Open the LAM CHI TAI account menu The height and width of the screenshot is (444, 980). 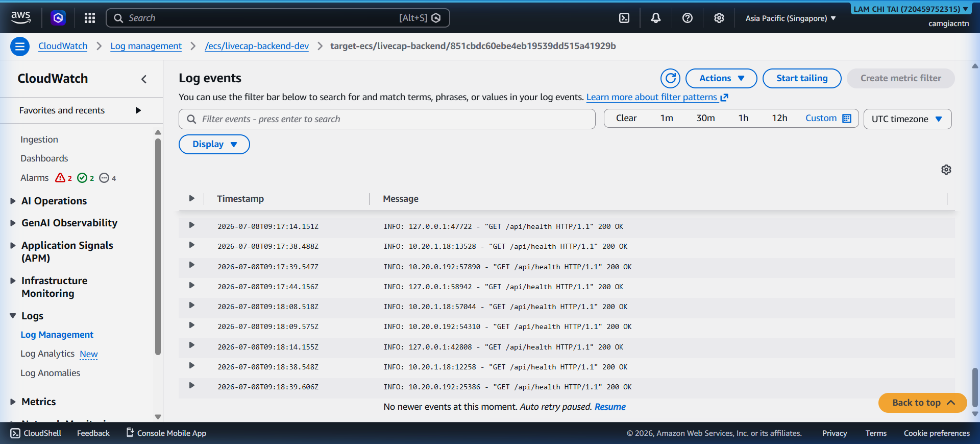click(x=911, y=9)
